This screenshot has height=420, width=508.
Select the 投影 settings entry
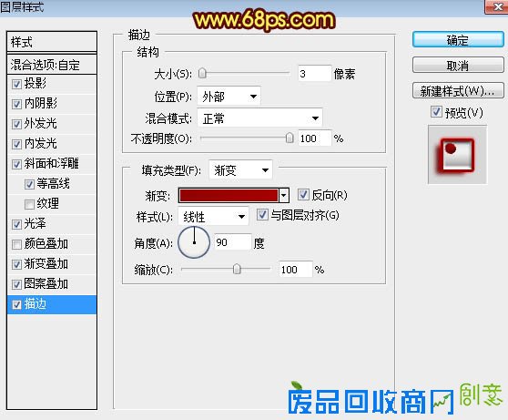pos(36,83)
